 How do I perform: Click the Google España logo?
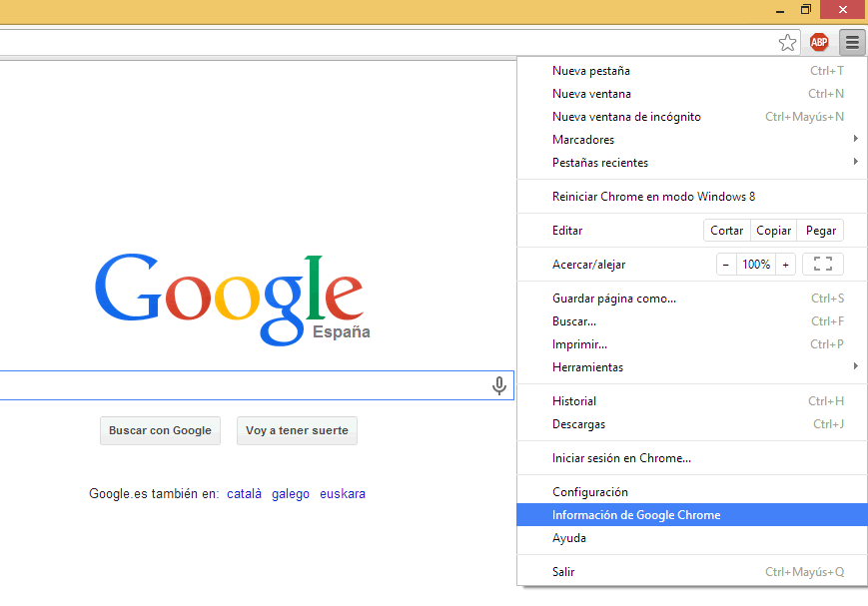click(233, 300)
